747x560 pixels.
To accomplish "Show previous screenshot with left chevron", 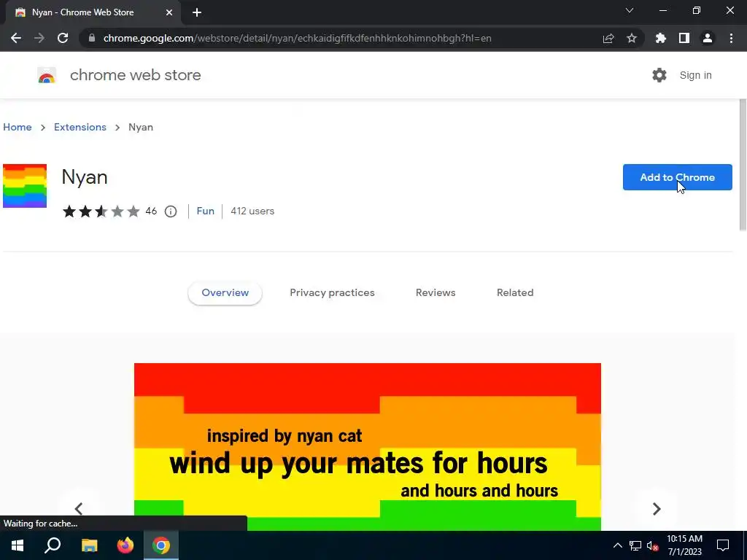I will [x=79, y=508].
